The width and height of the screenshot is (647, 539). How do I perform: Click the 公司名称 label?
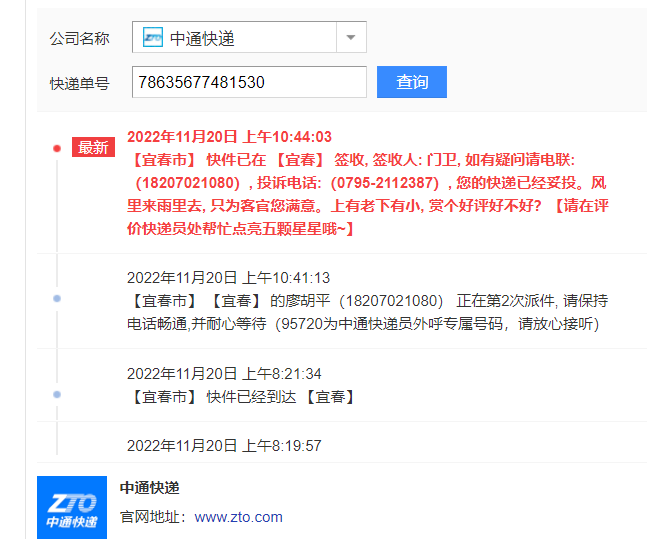pyautogui.click(x=79, y=39)
